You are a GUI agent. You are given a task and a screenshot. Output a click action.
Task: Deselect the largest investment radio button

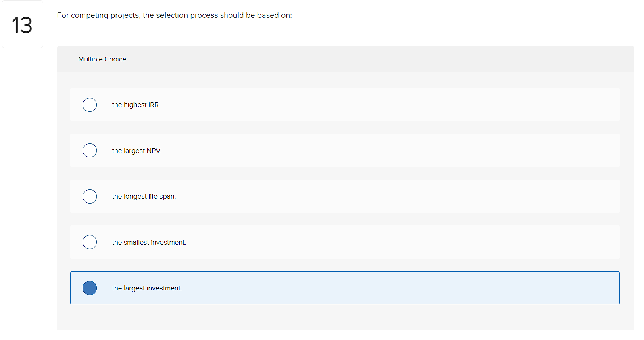coord(90,288)
